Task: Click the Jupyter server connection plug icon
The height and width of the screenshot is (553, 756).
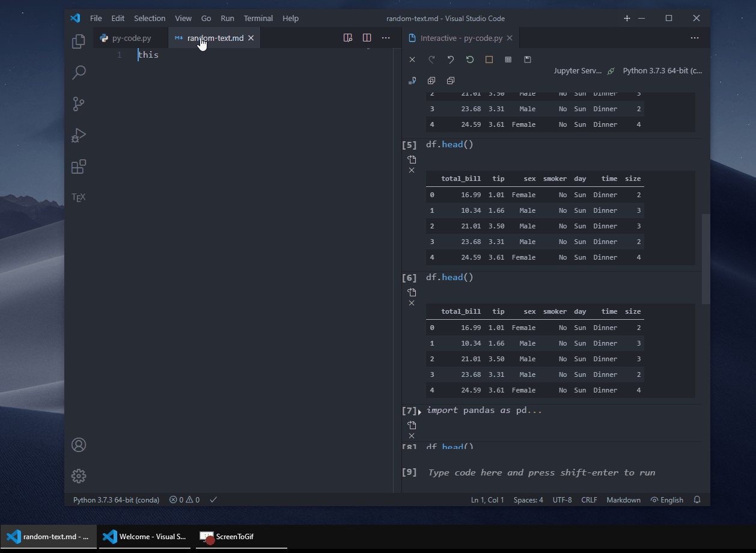Action: [x=611, y=71]
